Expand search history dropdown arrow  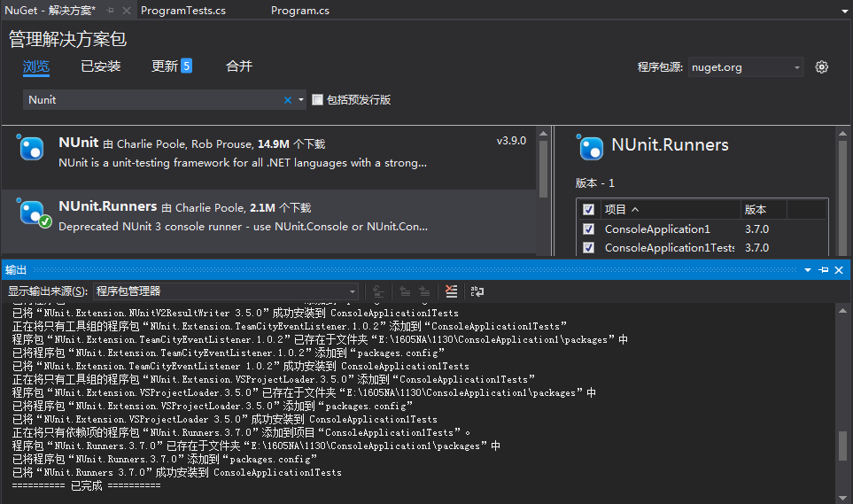tap(301, 99)
